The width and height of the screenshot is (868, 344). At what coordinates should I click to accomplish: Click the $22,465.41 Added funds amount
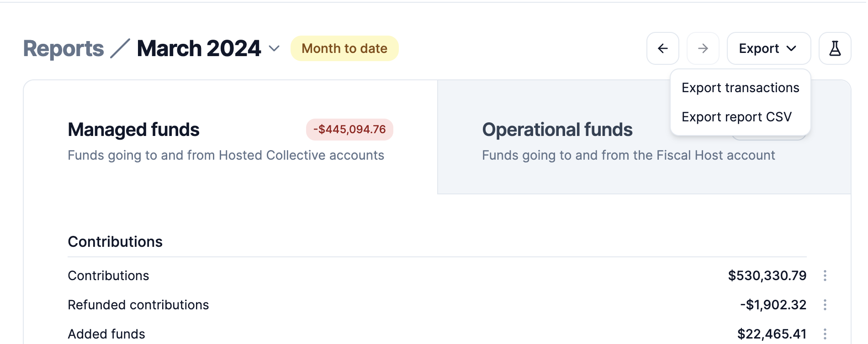(x=772, y=334)
